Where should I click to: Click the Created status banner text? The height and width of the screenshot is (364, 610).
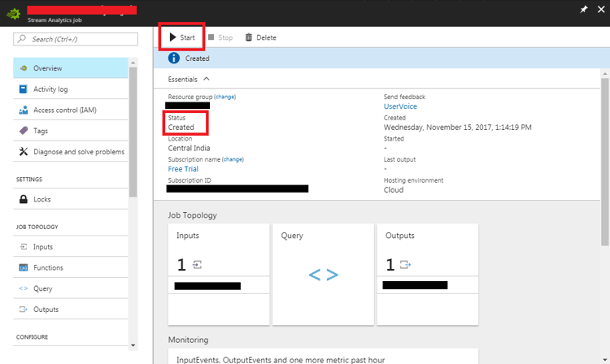(x=198, y=58)
